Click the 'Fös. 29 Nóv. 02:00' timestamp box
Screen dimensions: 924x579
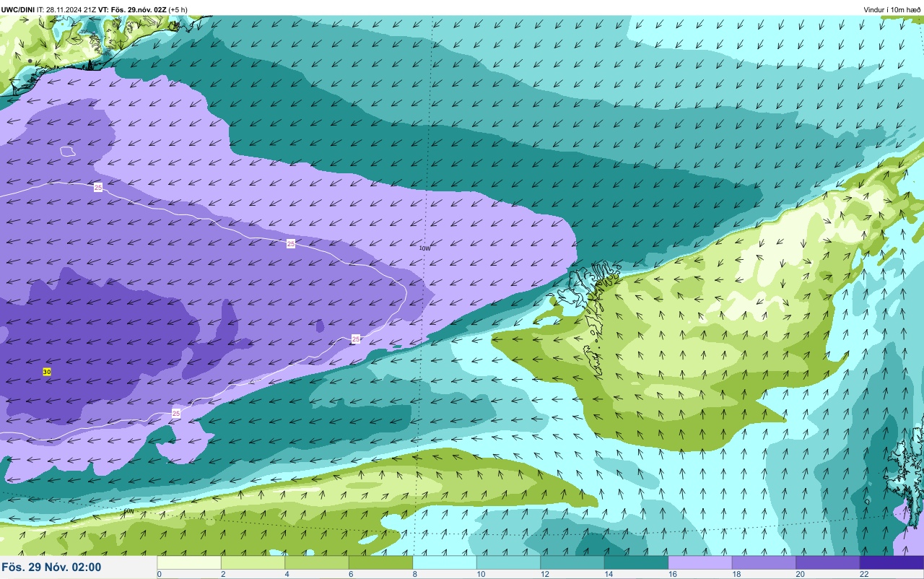point(78,567)
